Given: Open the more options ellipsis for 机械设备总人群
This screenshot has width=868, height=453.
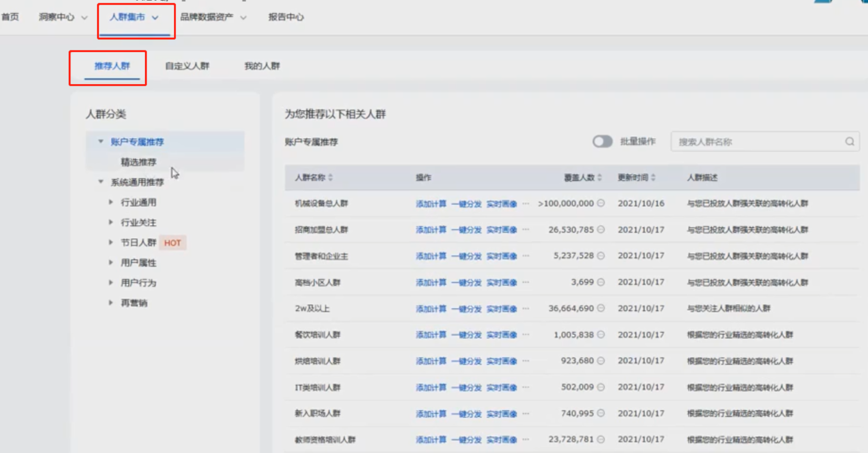Looking at the screenshot, I should coord(526,203).
